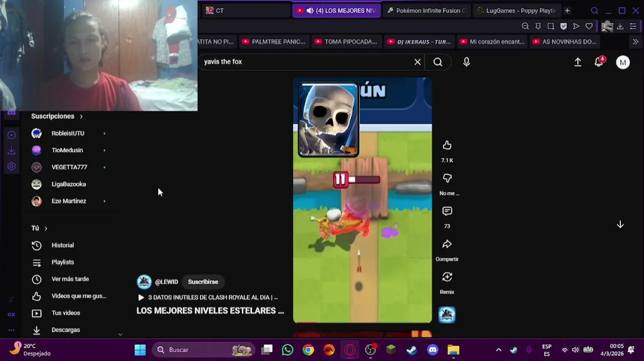Open DJ IKERAUS bookmark

[419, 42]
